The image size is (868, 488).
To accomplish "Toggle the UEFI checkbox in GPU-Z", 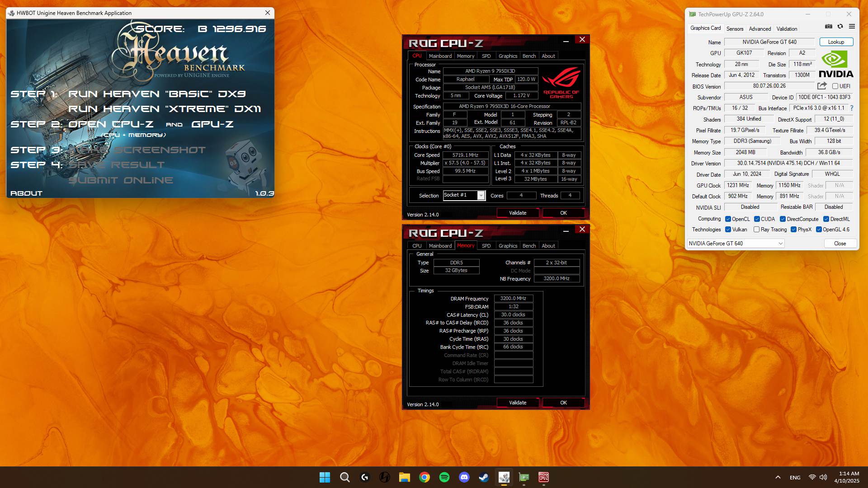I will [835, 86].
